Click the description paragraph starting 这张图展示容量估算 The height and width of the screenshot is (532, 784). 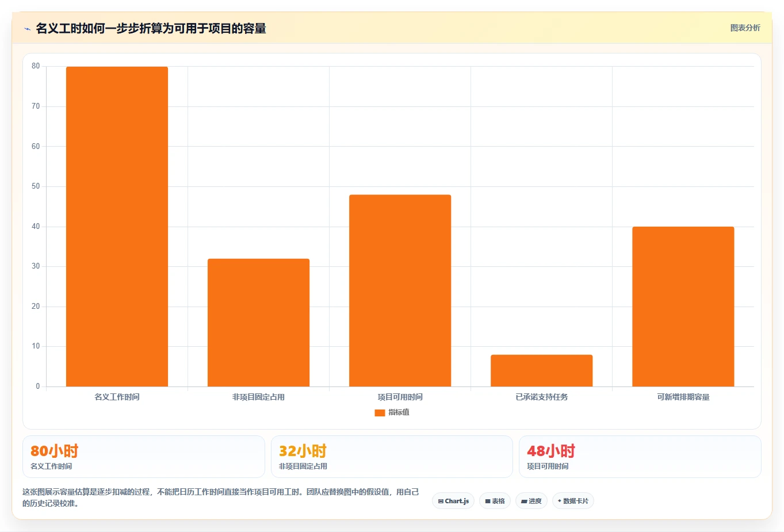click(x=221, y=497)
